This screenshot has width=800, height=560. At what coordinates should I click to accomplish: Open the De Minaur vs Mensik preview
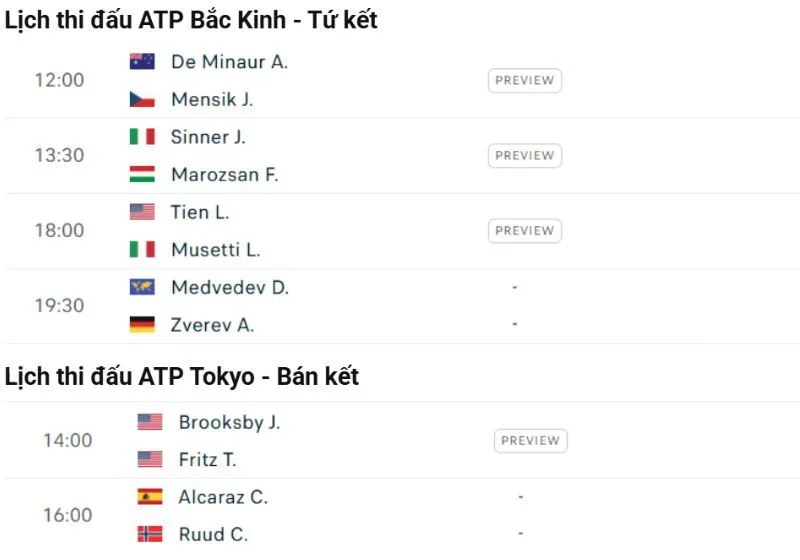(525, 81)
